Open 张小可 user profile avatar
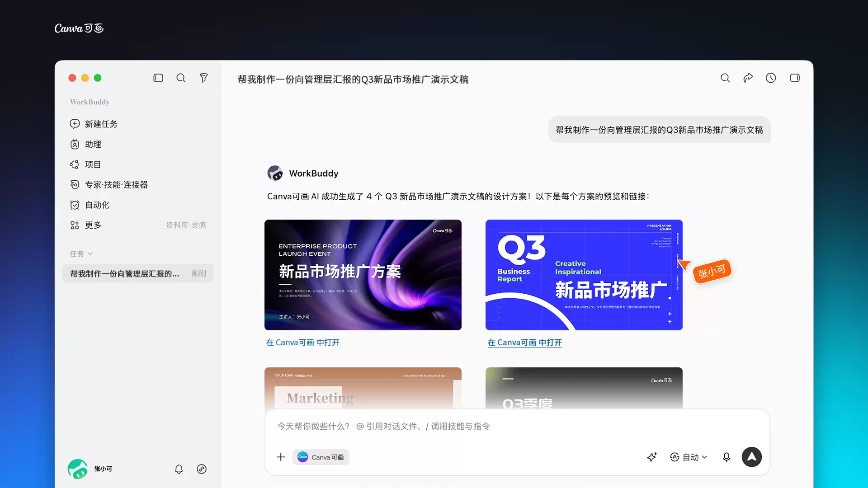Viewport: 868px width, 488px height. click(78, 469)
